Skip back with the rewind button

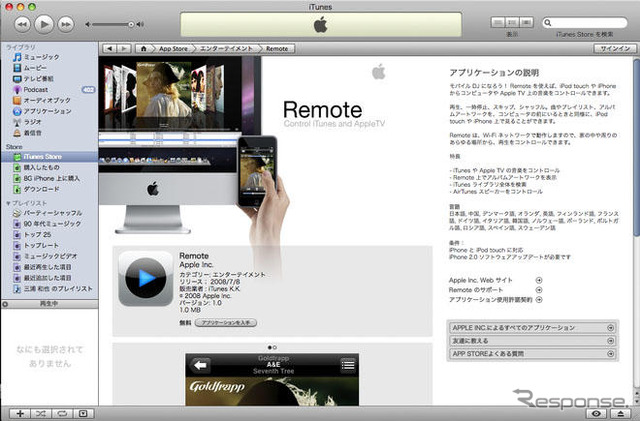click(22, 25)
